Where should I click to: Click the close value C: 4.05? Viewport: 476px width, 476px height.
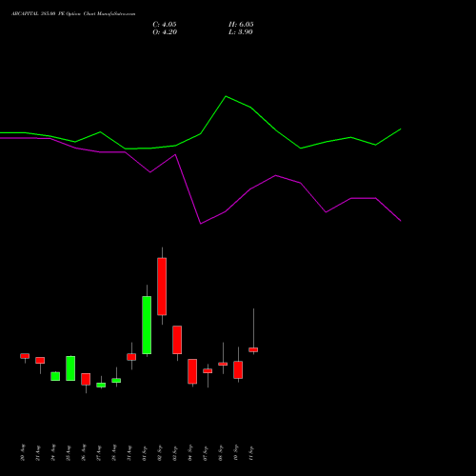click(x=165, y=25)
